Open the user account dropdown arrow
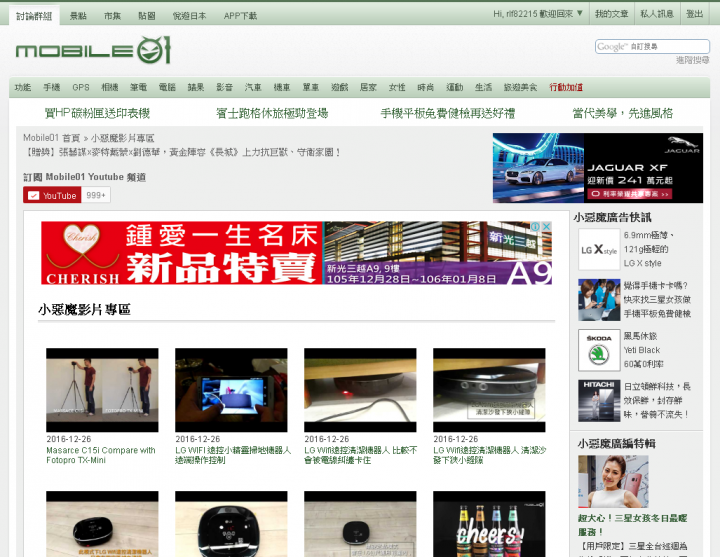 pyautogui.click(x=579, y=13)
